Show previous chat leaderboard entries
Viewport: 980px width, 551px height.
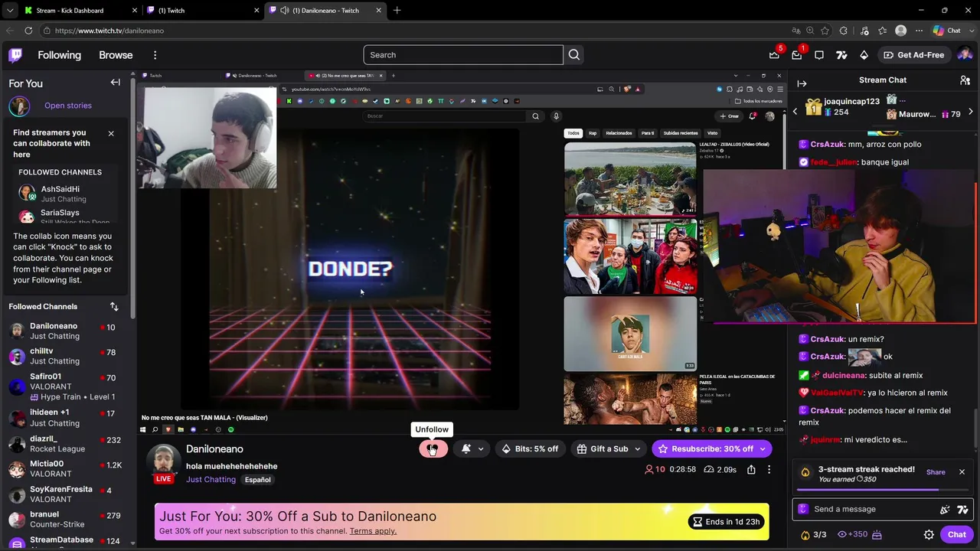pyautogui.click(x=795, y=112)
